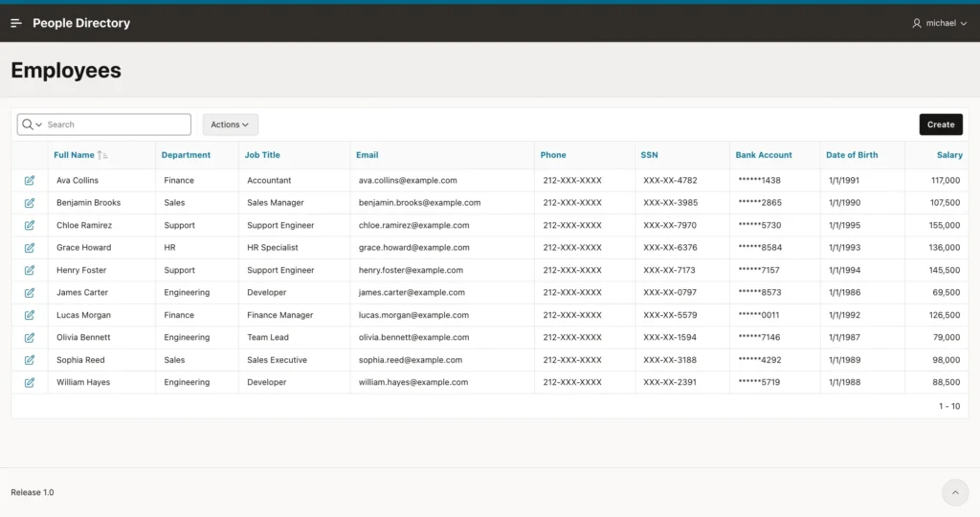Click the People Directory app title

coord(81,23)
